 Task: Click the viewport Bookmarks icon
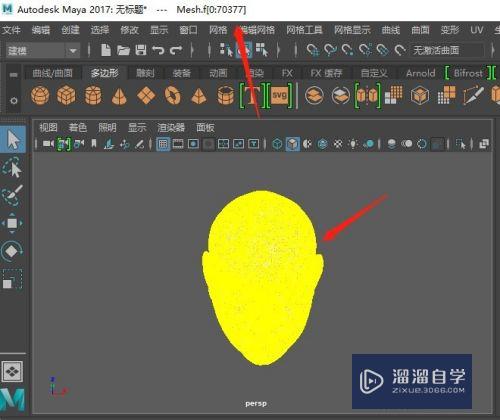pos(94,144)
